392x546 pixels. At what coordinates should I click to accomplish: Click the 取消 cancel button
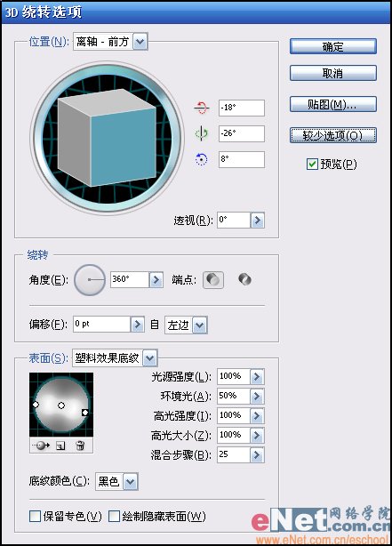pyautogui.click(x=332, y=73)
